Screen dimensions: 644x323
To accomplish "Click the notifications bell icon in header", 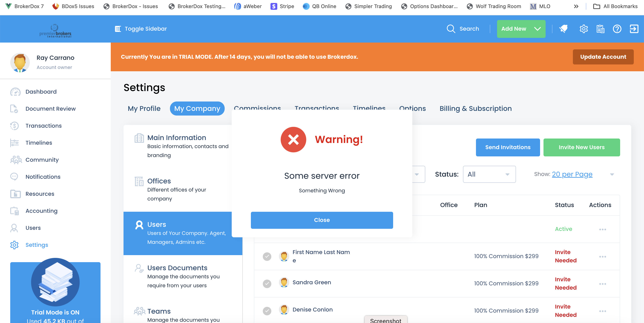I will (x=563, y=29).
